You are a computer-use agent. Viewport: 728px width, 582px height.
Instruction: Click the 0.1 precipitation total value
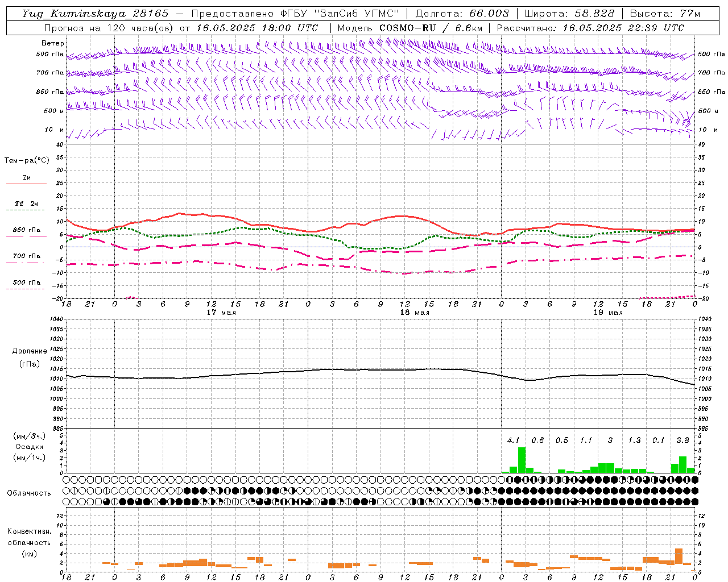659,440
